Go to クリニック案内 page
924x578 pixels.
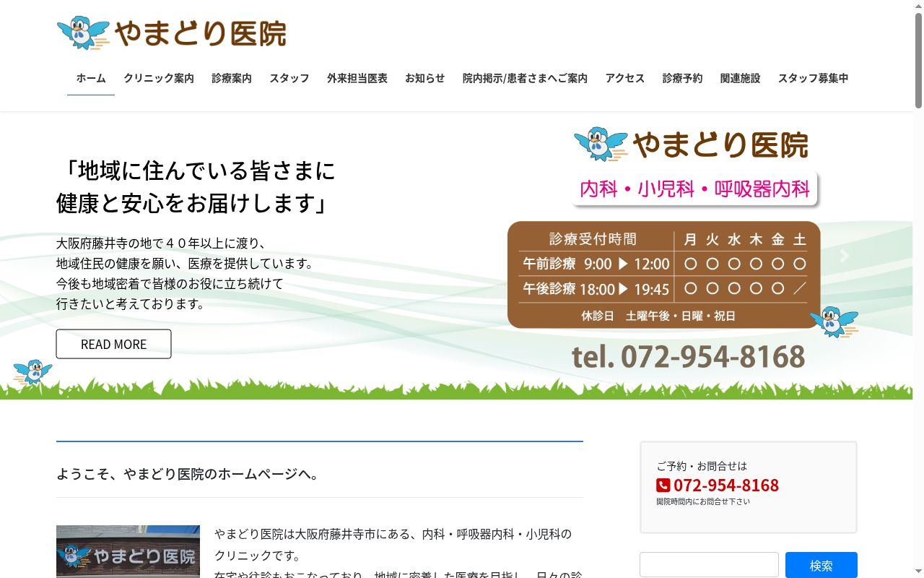159,78
